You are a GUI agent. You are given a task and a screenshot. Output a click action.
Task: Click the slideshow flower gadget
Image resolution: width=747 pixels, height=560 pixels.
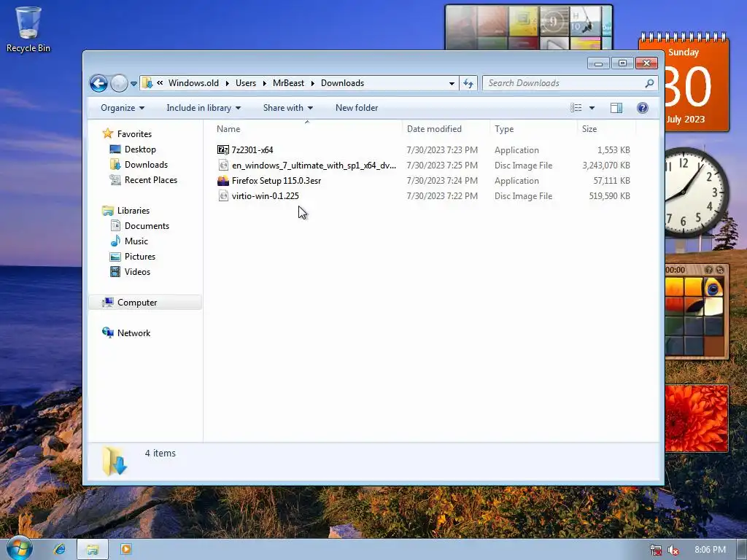pos(697,418)
